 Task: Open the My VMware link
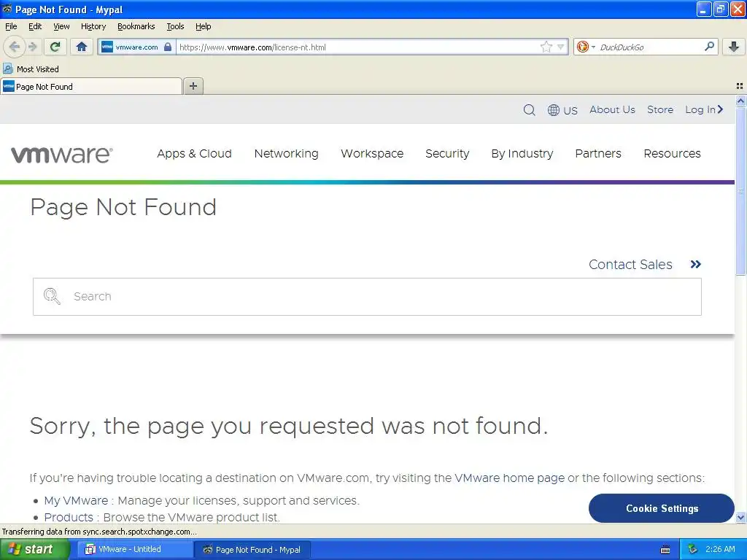[76, 500]
